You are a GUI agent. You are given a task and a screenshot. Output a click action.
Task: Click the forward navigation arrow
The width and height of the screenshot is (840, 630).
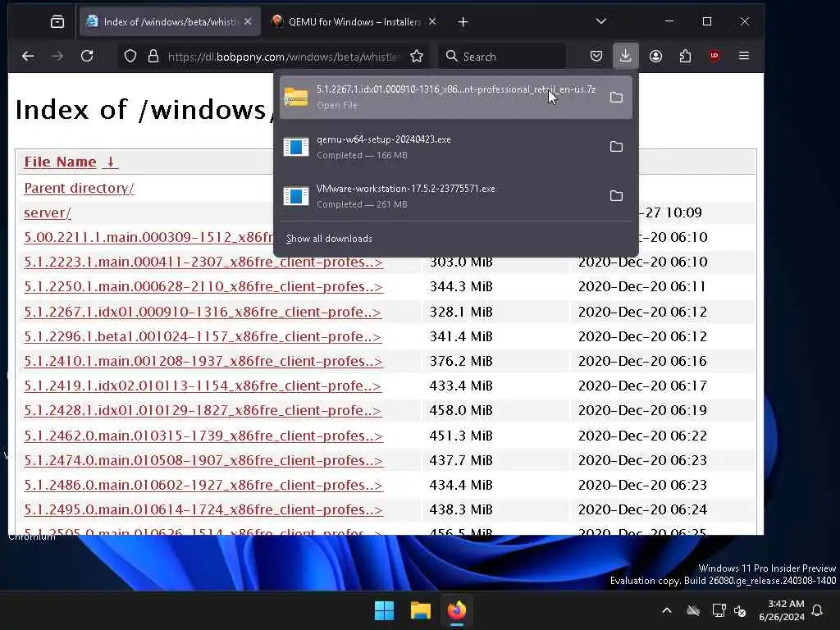[x=57, y=56]
